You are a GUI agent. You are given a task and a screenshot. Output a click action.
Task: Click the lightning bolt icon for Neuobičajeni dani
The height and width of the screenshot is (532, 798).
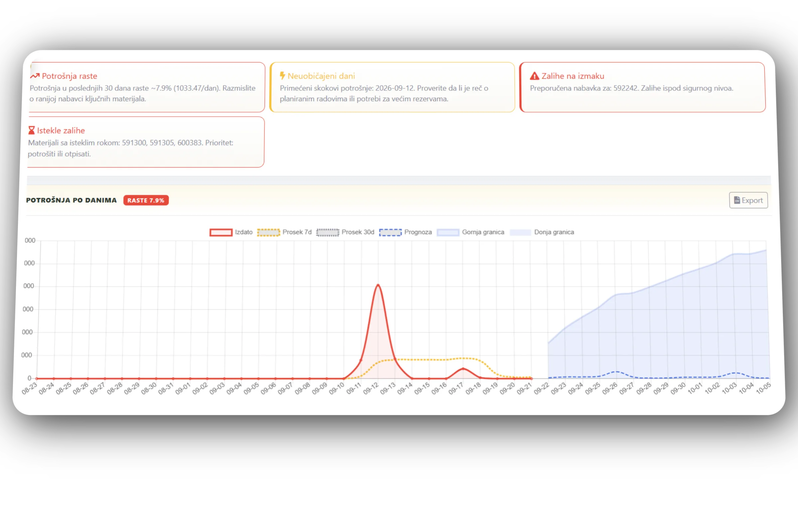tap(282, 76)
